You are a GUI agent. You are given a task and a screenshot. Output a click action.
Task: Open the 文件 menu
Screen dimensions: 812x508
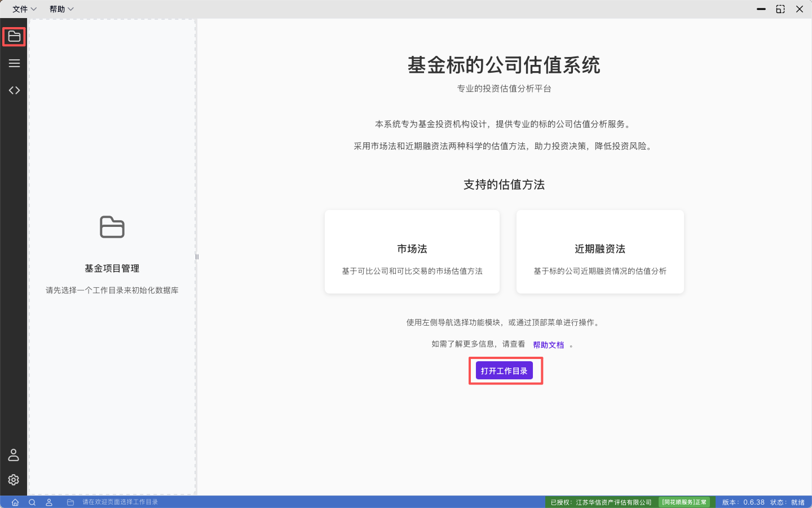click(x=24, y=9)
